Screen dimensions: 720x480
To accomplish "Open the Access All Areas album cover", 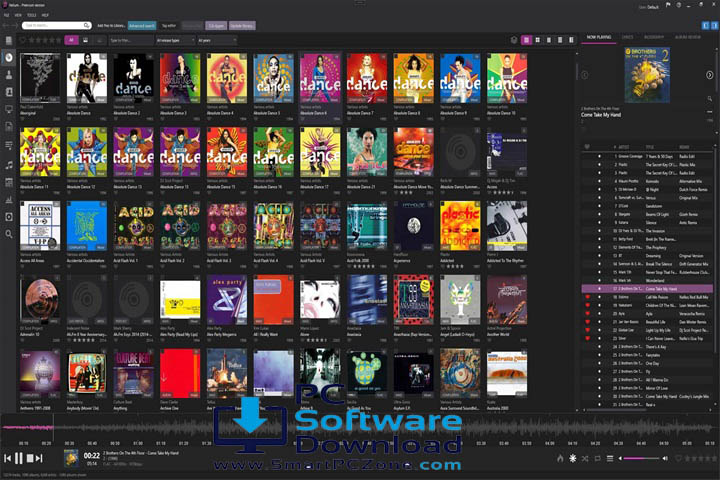I will tap(40, 225).
